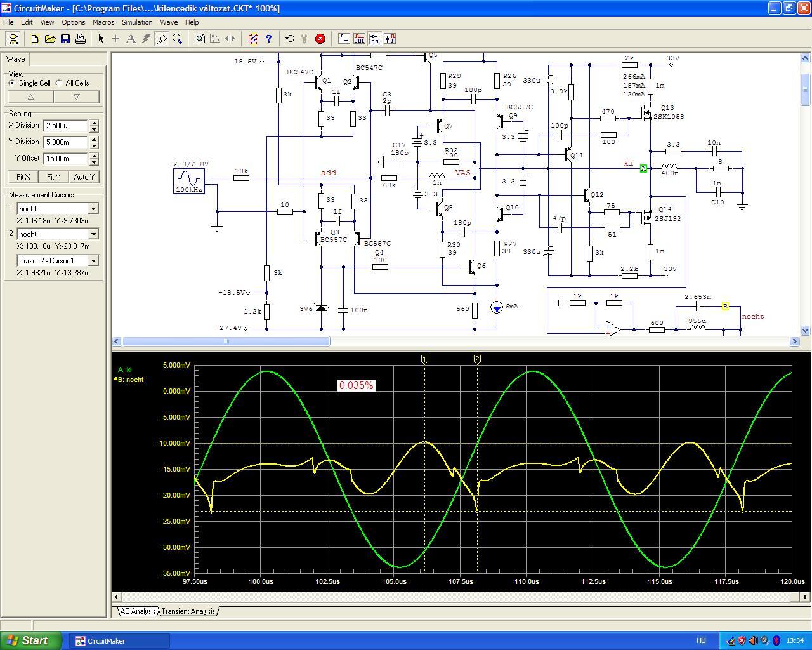Click the volume speaker tray icon
Screen dimensions: 812x650
click(x=753, y=640)
